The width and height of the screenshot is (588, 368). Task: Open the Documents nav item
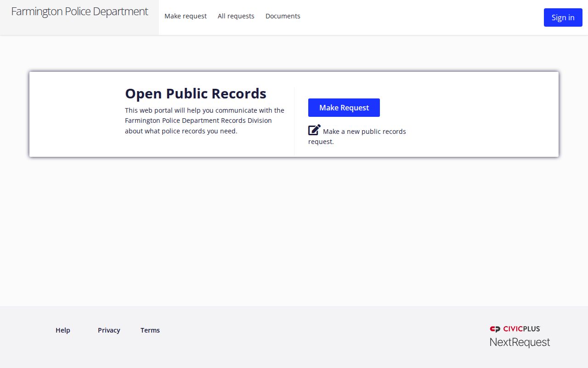pyautogui.click(x=283, y=16)
